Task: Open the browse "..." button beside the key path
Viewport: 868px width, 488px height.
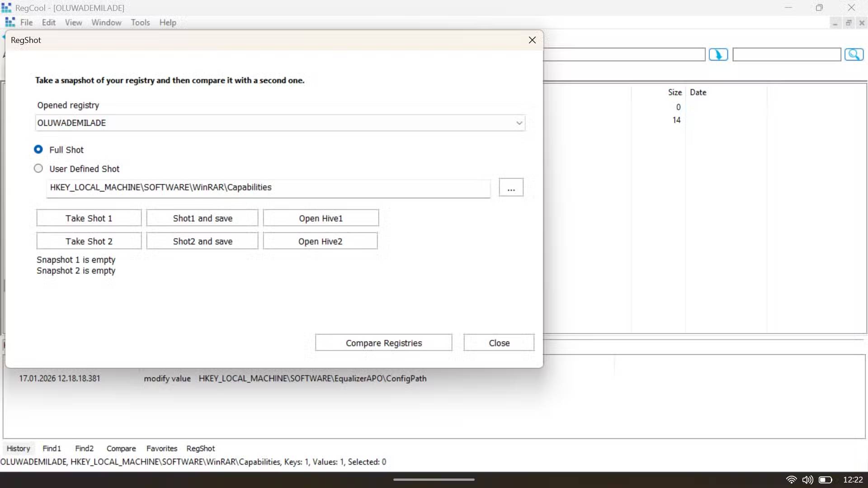Action: click(511, 187)
